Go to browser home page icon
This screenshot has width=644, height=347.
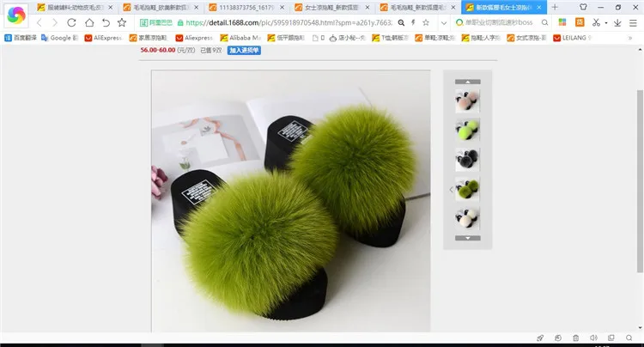tap(89, 22)
